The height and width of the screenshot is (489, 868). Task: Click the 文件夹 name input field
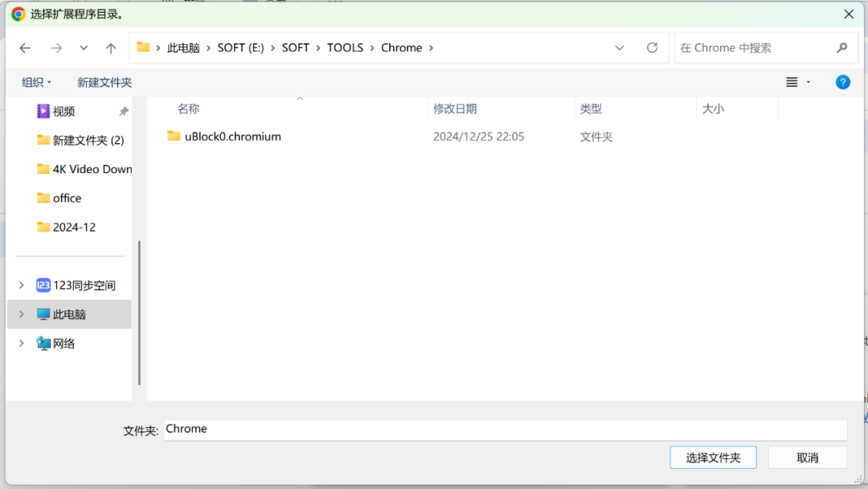pos(506,429)
